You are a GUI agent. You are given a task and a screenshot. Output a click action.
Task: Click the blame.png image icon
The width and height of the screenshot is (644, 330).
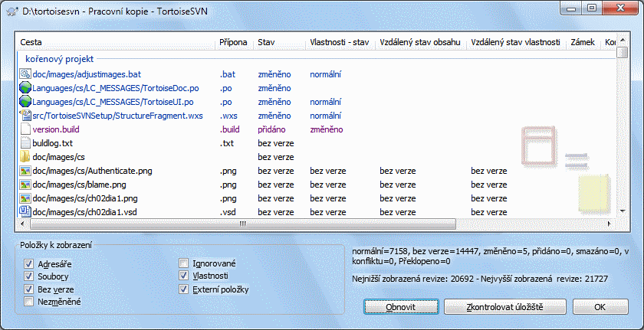pyautogui.click(x=25, y=185)
